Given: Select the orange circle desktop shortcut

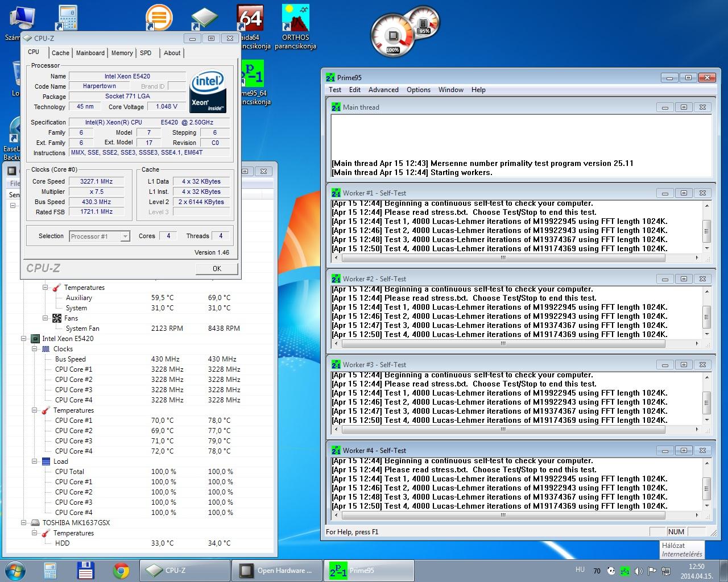Looking at the screenshot, I should click(x=159, y=18).
